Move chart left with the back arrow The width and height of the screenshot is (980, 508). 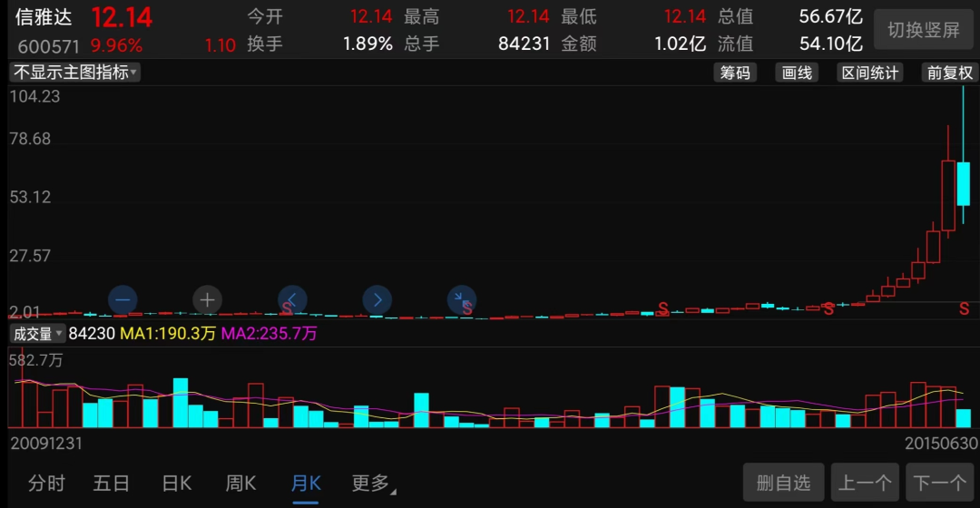[x=292, y=300]
